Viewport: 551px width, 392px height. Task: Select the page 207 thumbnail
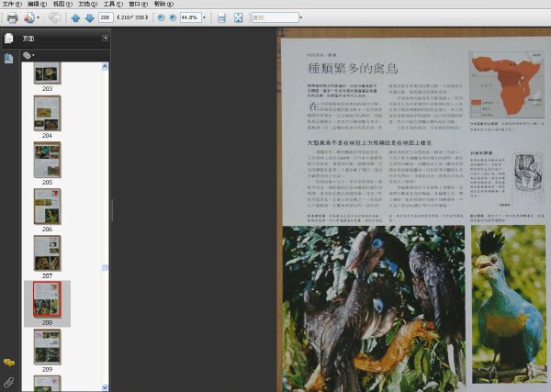click(x=47, y=253)
